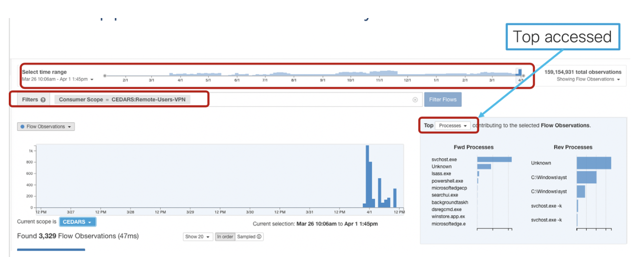Expand the Showing Flow Observations dropdown
Screen dimensions: 644x257
click(x=588, y=79)
